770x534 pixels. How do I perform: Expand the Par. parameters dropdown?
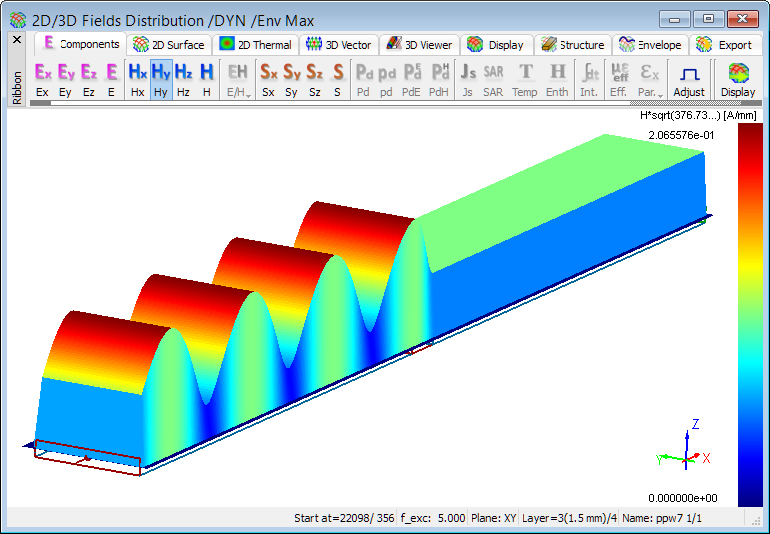tap(649, 79)
